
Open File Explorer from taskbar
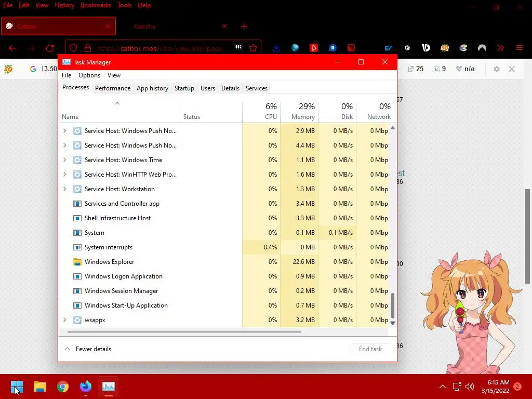coord(39,387)
